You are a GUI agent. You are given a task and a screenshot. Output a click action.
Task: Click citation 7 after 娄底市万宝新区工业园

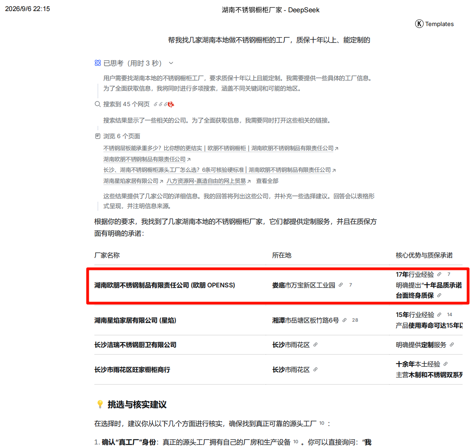click(350, 285)
